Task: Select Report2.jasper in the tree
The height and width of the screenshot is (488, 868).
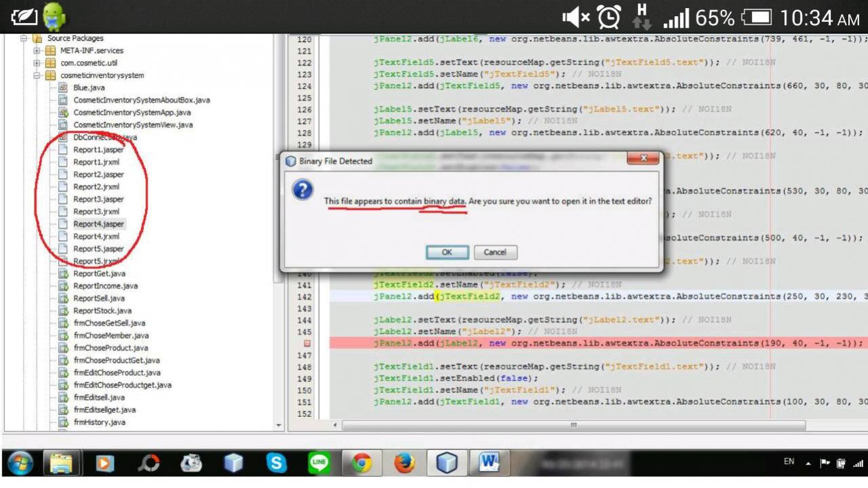Action: click(98, 174)
